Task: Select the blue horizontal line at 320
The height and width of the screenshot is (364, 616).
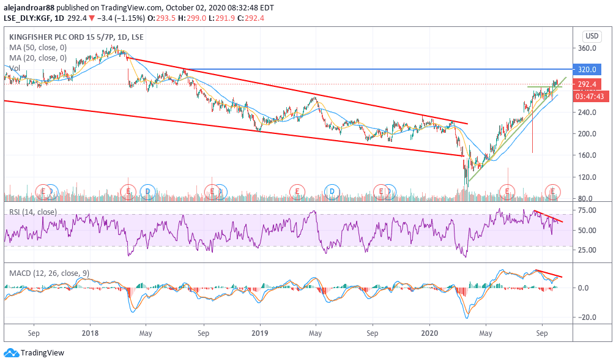Action: [x=377, y=69]
